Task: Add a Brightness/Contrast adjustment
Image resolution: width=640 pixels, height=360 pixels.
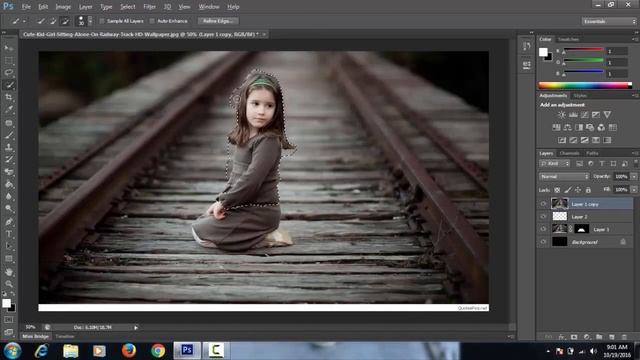Action: [562, 115]
